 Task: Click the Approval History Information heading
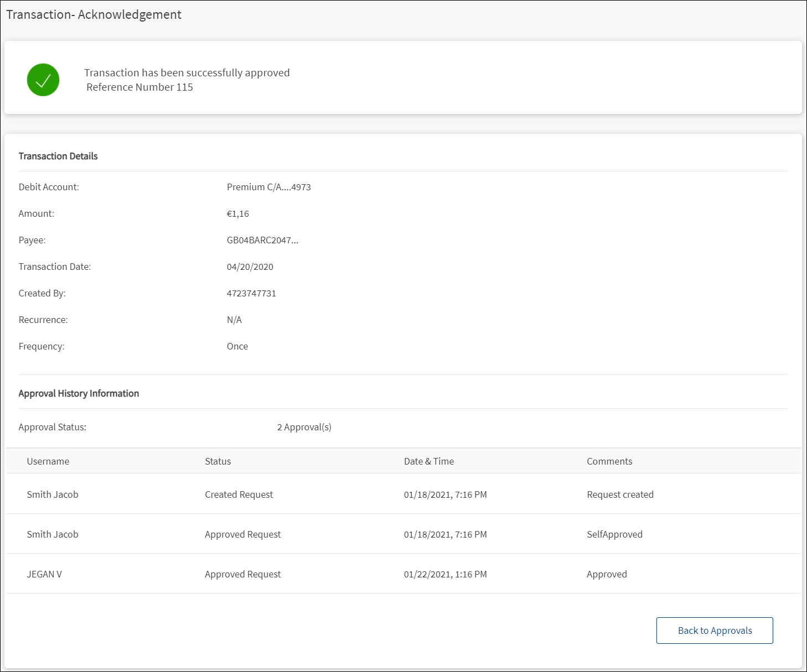click(x=79, y=393)
